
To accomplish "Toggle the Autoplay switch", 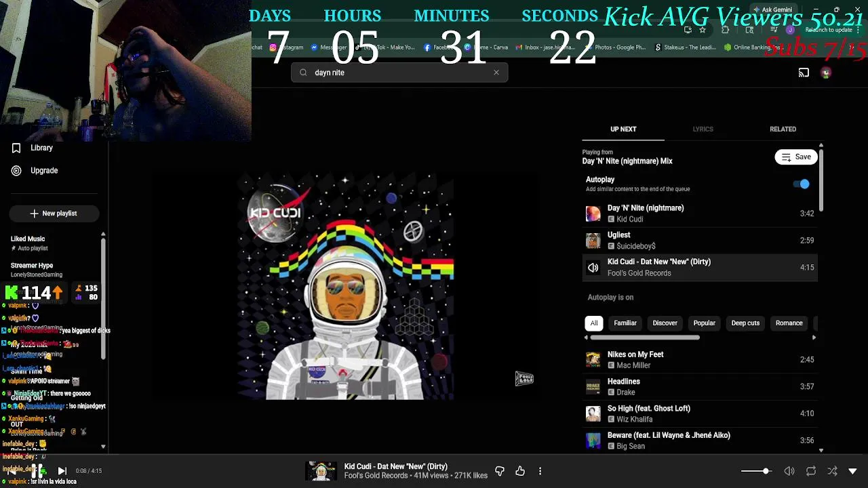I will (x=801, y=184).
